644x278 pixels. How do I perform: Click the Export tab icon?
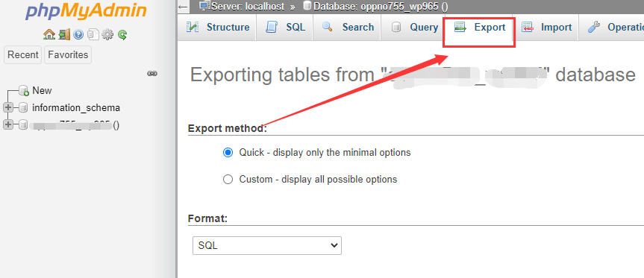pyautogui.click(x=460, y=28)
